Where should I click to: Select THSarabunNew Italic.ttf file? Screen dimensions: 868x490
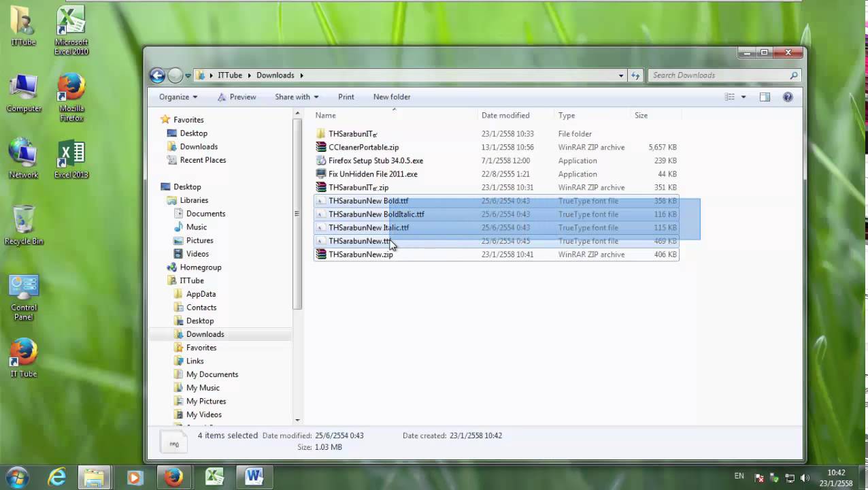[x=497, y=228]
